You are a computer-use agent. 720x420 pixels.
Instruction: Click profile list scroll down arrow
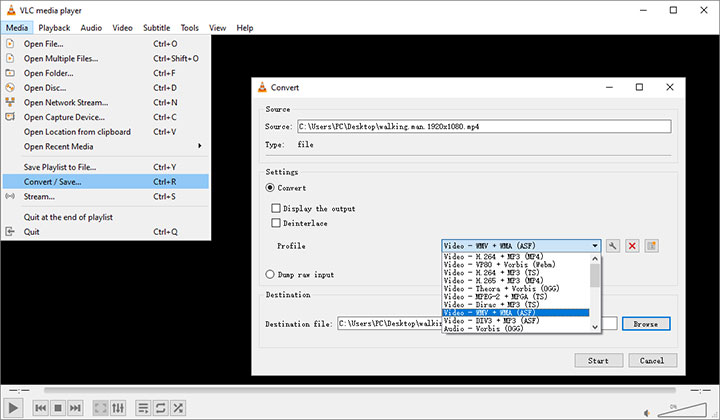click(595, 327)
